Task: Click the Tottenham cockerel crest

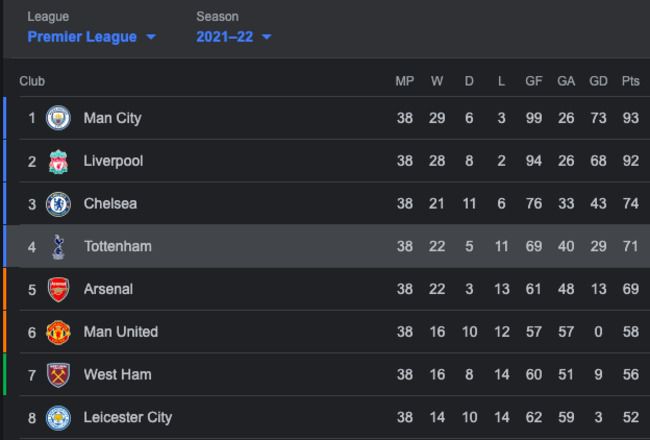Action: point(58,246)
